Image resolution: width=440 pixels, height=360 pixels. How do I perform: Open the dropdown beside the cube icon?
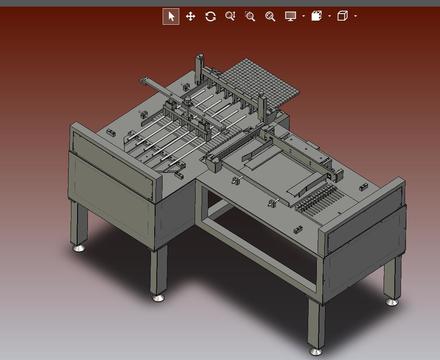[355, 16]
